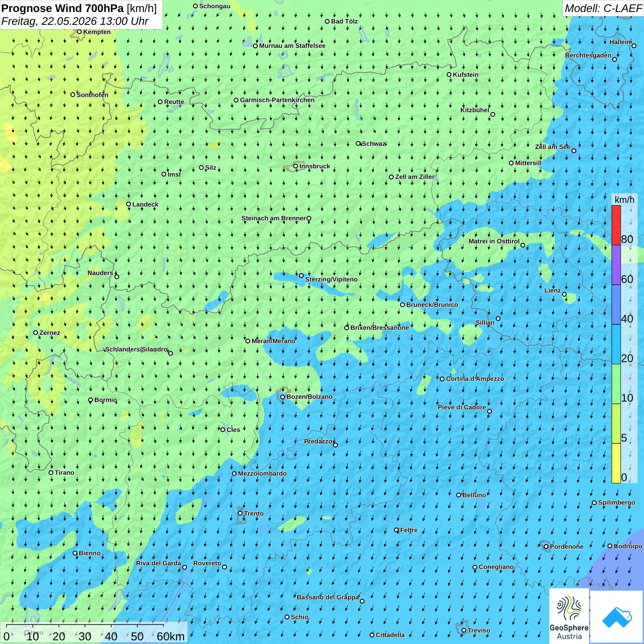The height and width of the screenshot is (644, 644).
Task: Select the Kufstein map marker
Action: [x=449, y=75]
